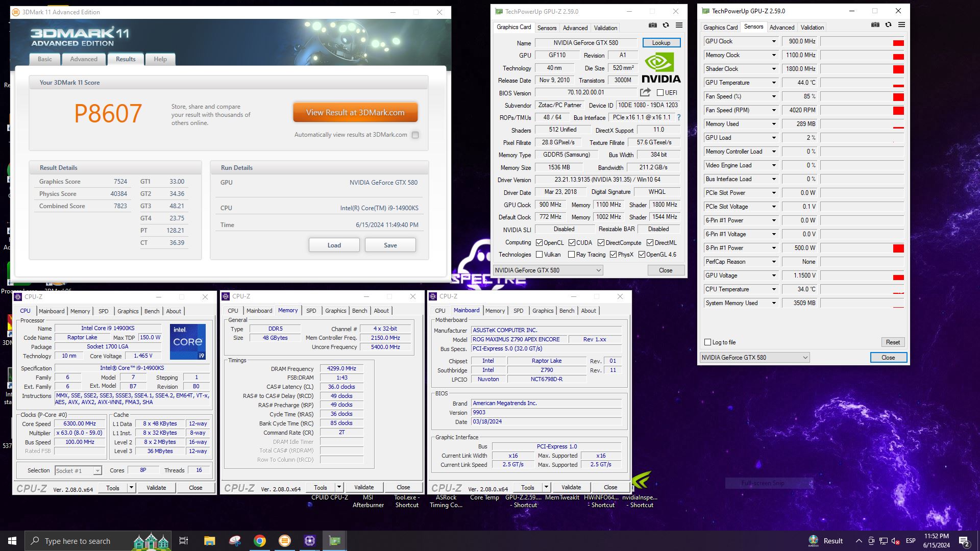The image size is (980, 551).
Task: Click View Result at 3DMark.com button
Action: click(x=355, y=113)
